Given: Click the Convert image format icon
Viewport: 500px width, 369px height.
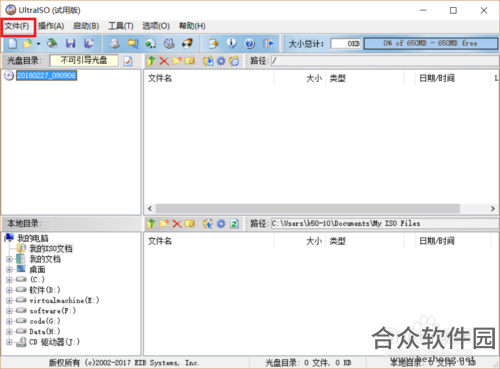Looking at the screenshot, I should click(151, 43).
